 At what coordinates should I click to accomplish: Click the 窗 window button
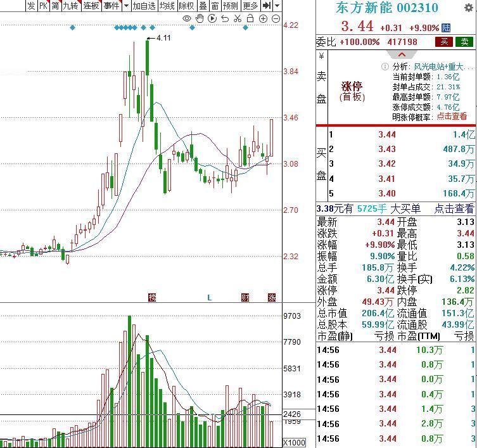click(215, 6)
